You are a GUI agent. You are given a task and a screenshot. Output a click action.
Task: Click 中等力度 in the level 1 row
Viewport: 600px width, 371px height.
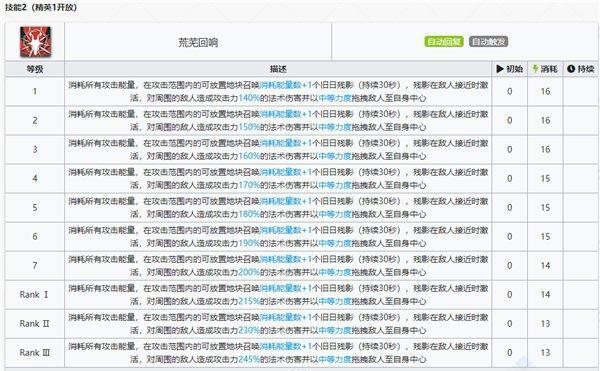[x=335, y=98]
